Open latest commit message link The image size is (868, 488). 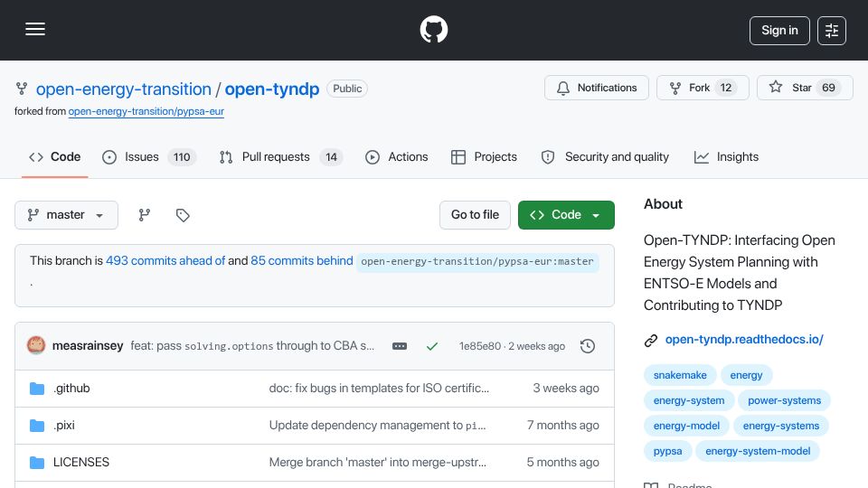click(x=252, y=346)
